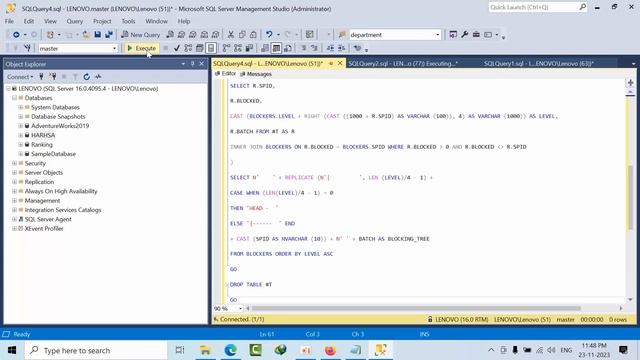This screenshot has height=360, width=640.
Task: Expand the SQL Server Agent node
Action: tap(15, 219)
